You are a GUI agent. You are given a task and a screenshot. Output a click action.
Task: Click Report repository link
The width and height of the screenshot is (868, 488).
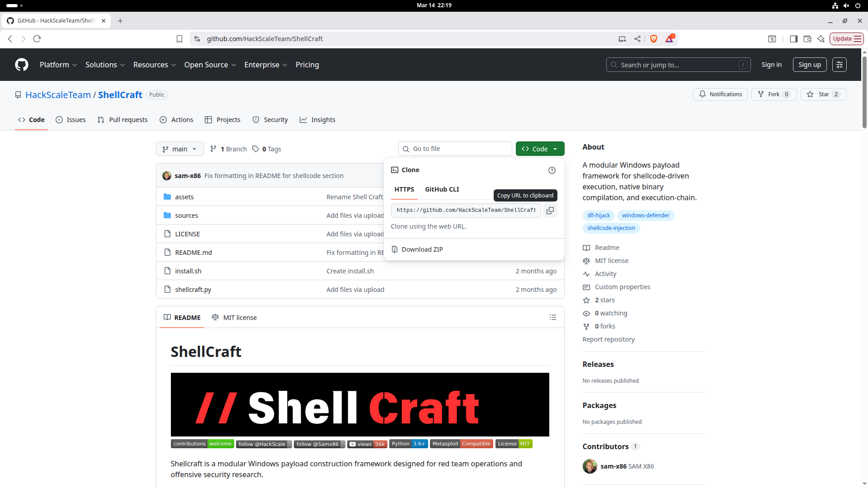pos(609,339)
